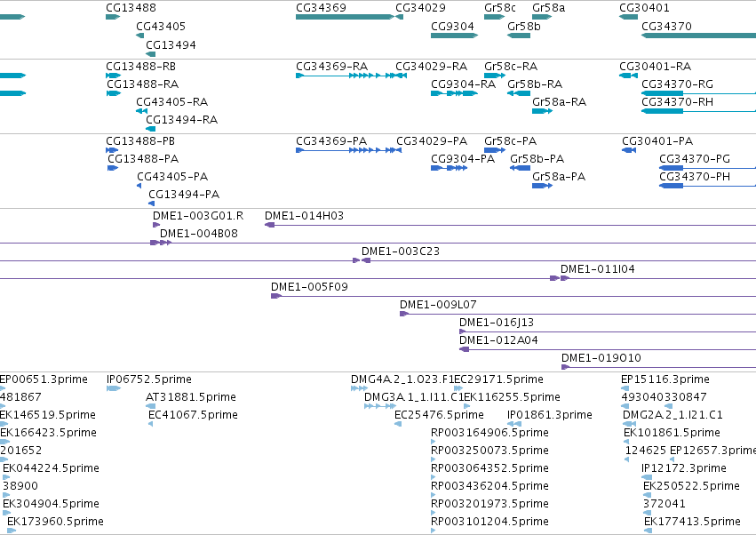Open clone DME1-005F09

point(513,296)
